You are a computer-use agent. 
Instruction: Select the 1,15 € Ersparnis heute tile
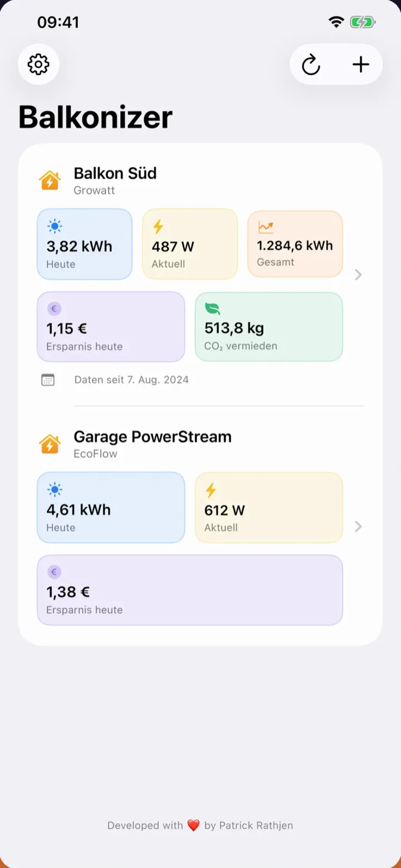pyautogui.click(x=111, y=327)
